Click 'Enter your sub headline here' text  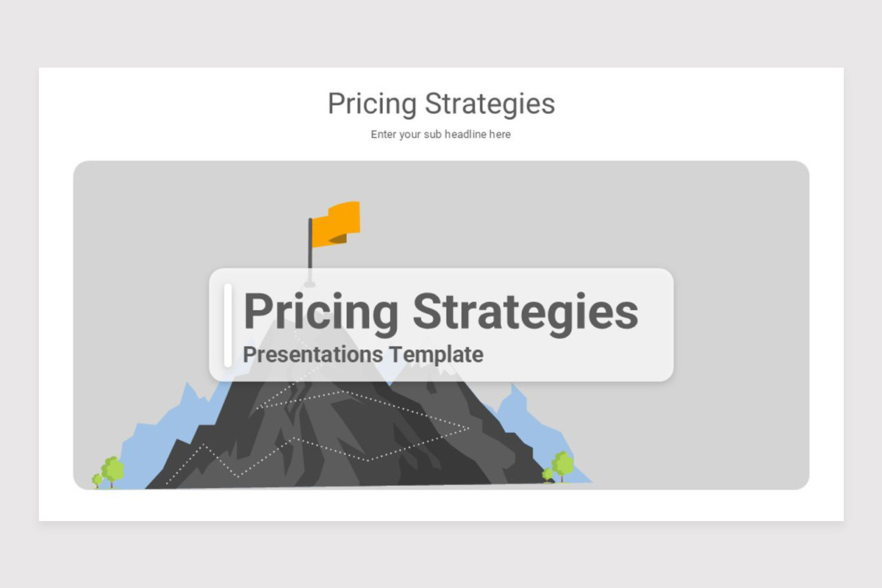click(x=441, y=135)
